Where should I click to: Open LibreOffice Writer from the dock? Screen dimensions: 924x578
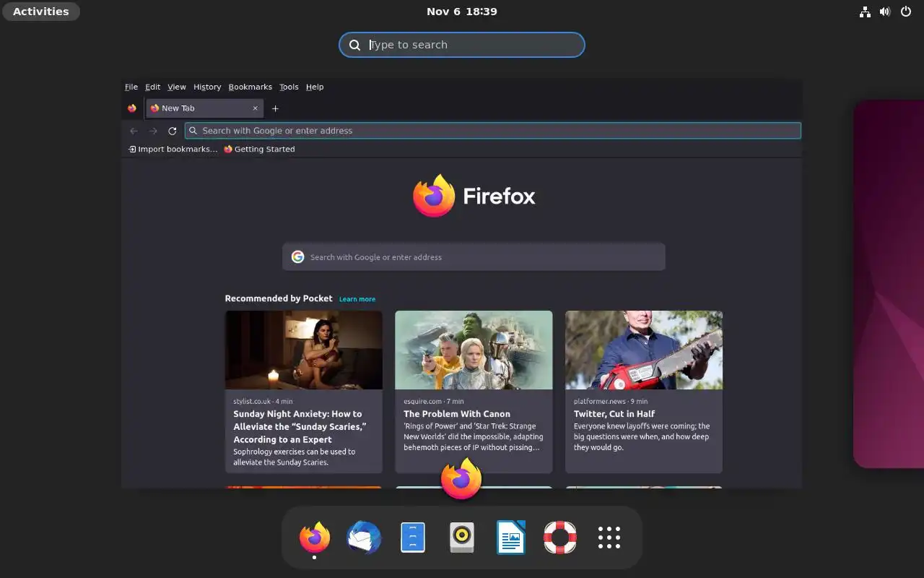[x=511, y=538]
